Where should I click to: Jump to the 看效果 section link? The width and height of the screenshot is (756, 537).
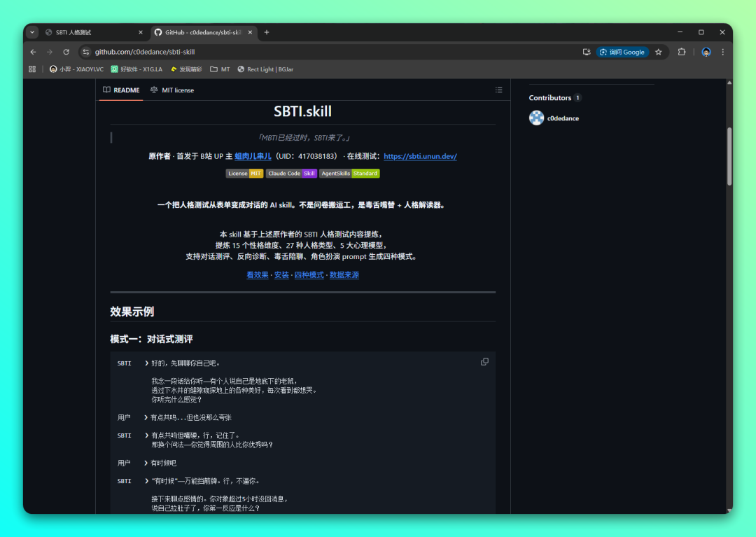258,274
